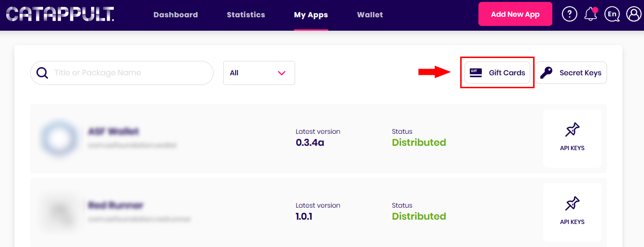Open the Red Runner app thumbnail
Image resolution: width=644 pixels, height=247 pixels.
60,212
